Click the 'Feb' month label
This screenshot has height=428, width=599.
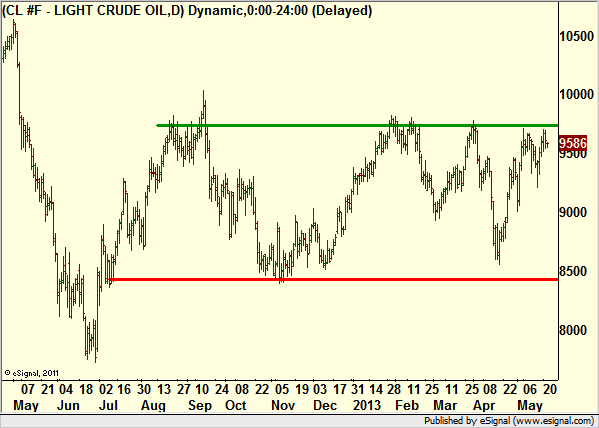coord(407,405)
